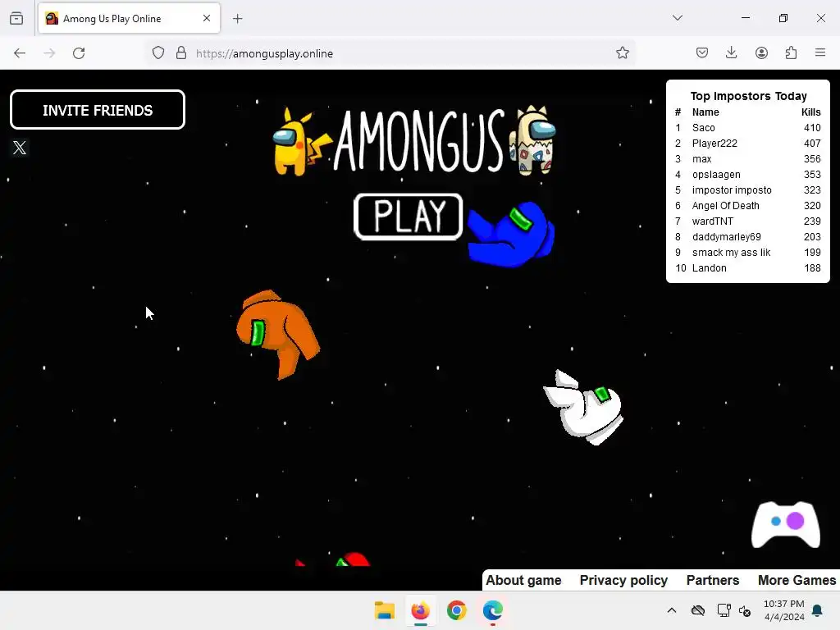Open the Firefox application menu
This screenshot has height=630, width=840.
pyautogui.click(x=820, y=53)
